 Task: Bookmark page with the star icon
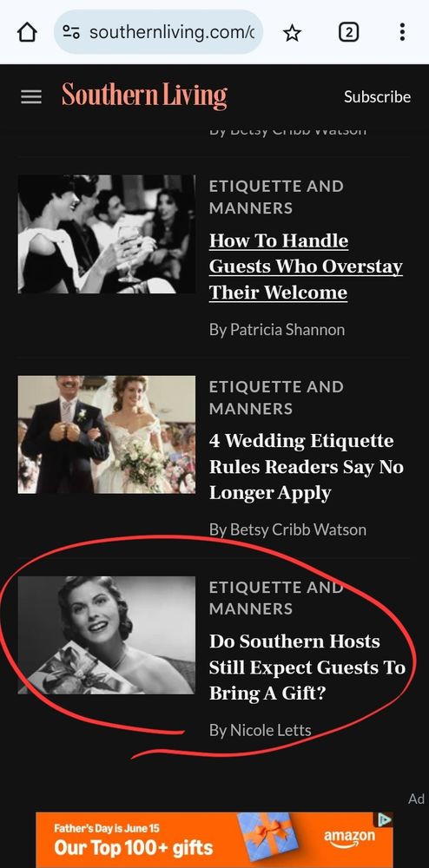292,33
